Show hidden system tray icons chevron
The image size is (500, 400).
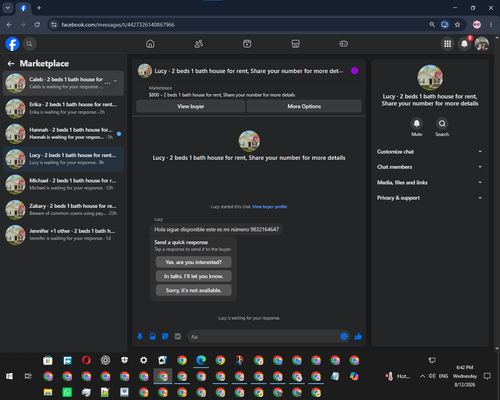[x=422, y=376]
